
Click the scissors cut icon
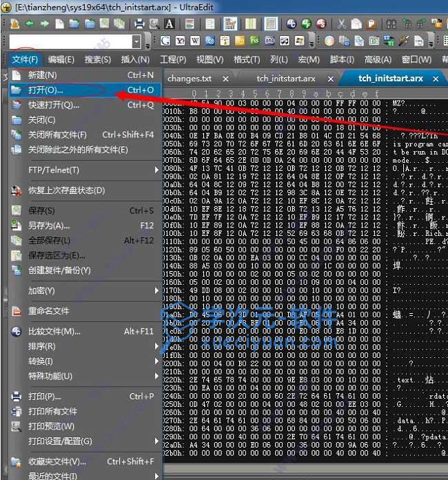[x=341, y=23]
